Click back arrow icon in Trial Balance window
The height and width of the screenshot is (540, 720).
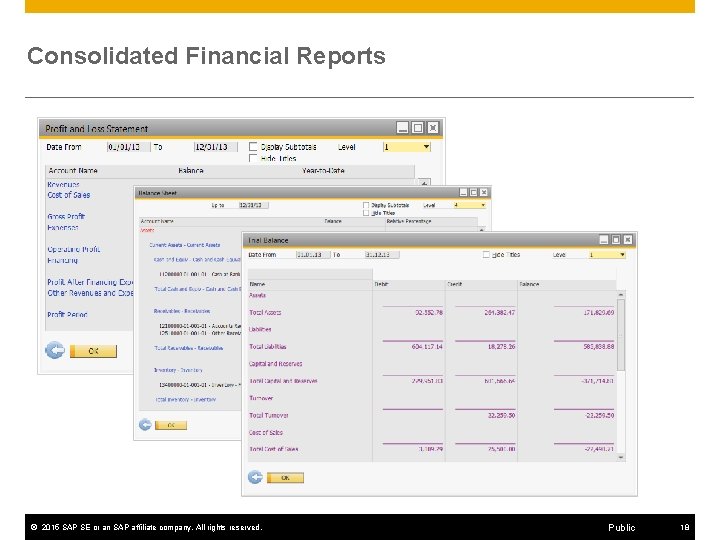[255, 477]
